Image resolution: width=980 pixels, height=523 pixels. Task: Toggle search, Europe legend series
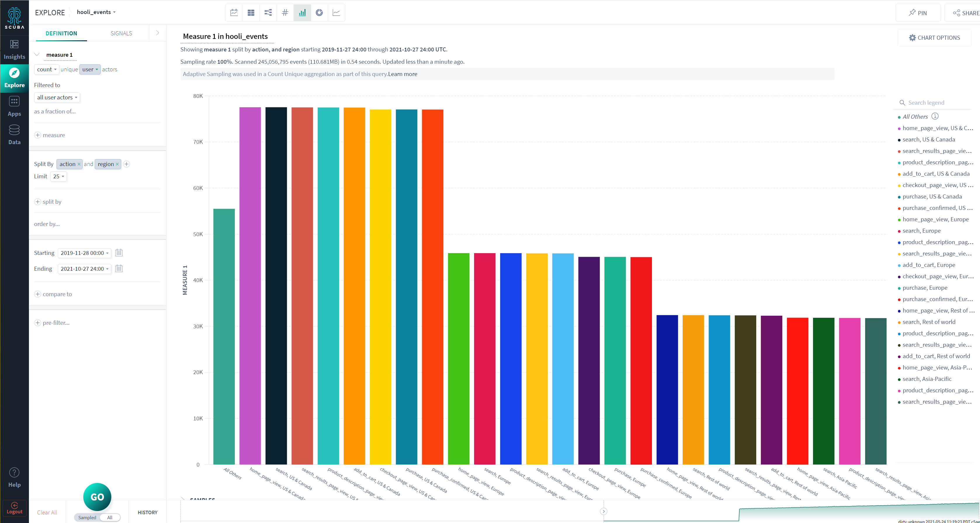click(x=919, y=231)
